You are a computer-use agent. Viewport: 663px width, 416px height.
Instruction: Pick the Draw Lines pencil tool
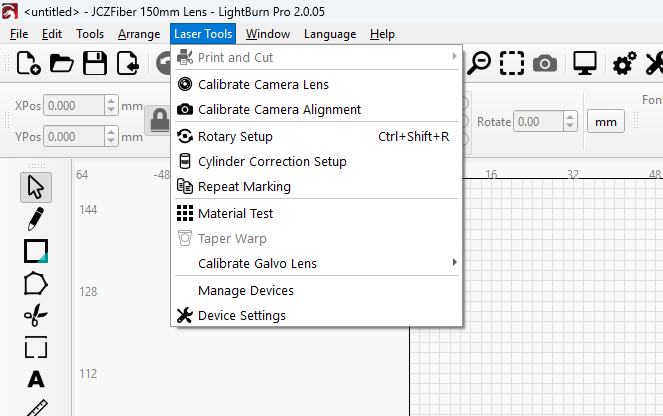point(36,218)
